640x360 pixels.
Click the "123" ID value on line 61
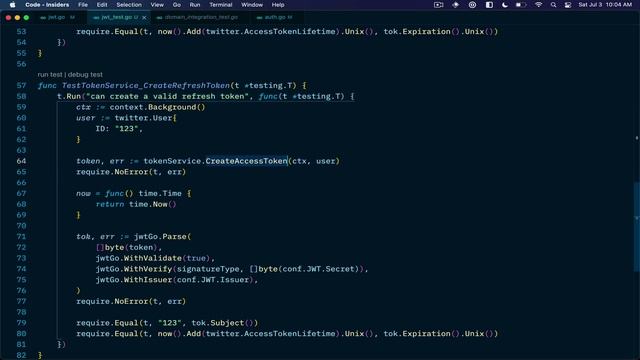click(127, 129)
